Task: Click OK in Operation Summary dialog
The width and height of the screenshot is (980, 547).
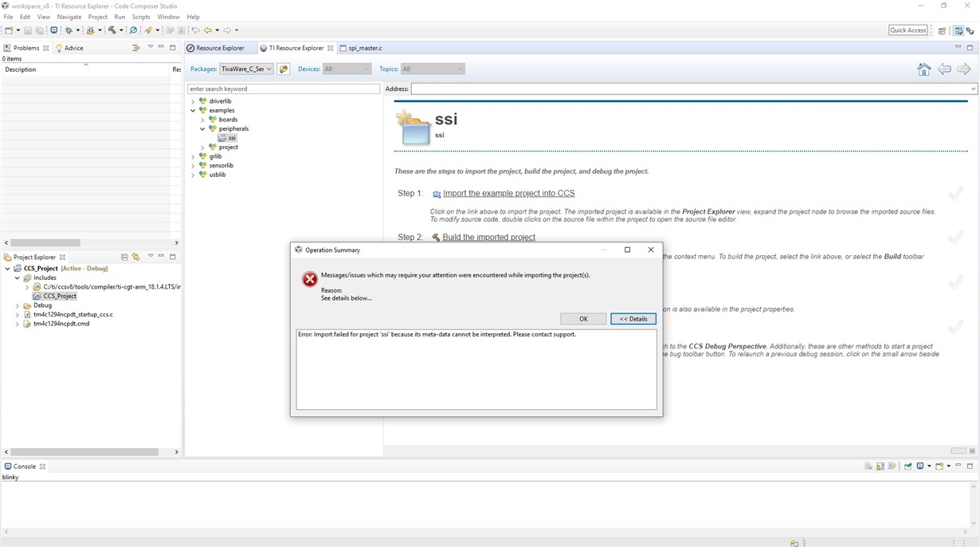Action: pos(583,319)
